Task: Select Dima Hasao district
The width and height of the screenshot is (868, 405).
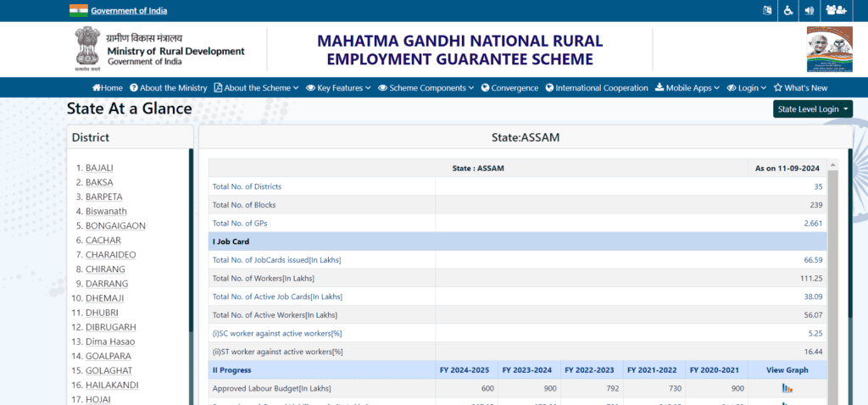Action: (x=110, y=341)
